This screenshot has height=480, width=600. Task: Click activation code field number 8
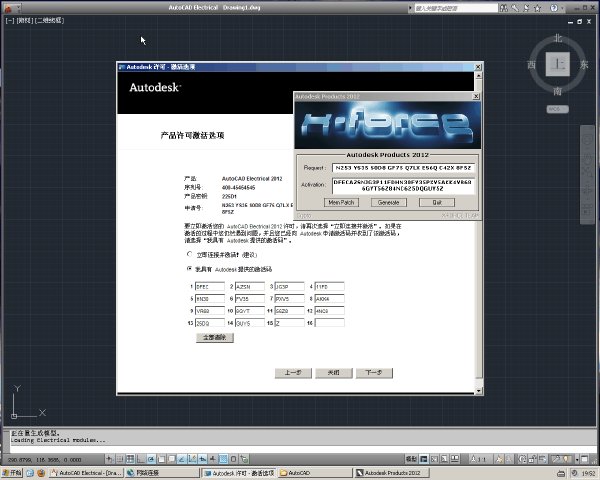(329, 299)
